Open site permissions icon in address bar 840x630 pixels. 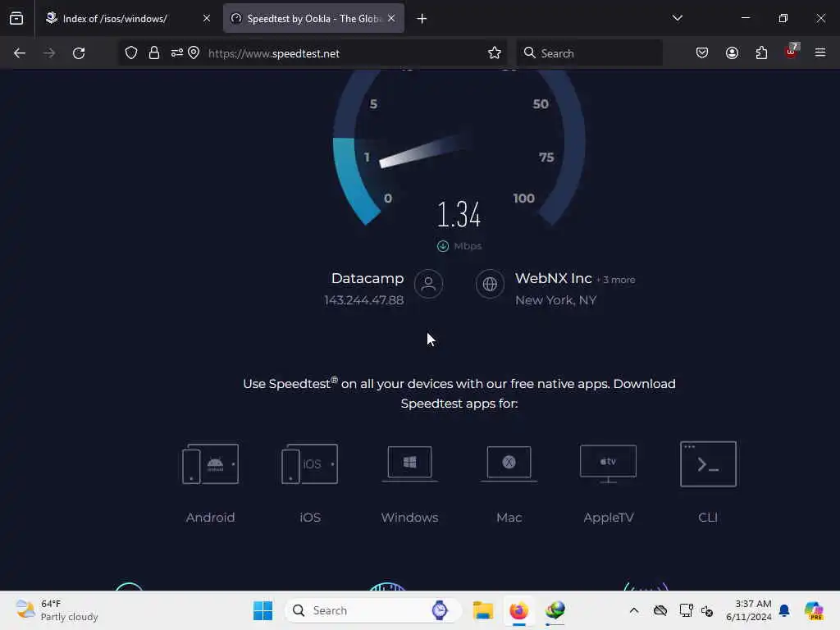click(x=177, y=53)
